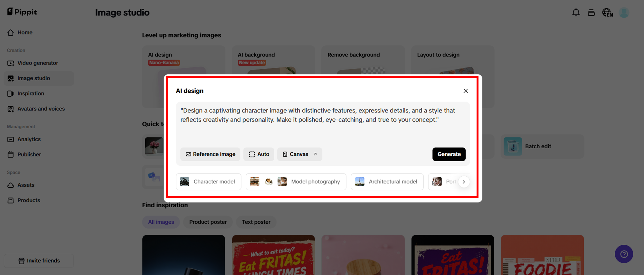This screenshot has height=275, width=644.
Task: Select the Character model preset
Action: click(208, 182)
